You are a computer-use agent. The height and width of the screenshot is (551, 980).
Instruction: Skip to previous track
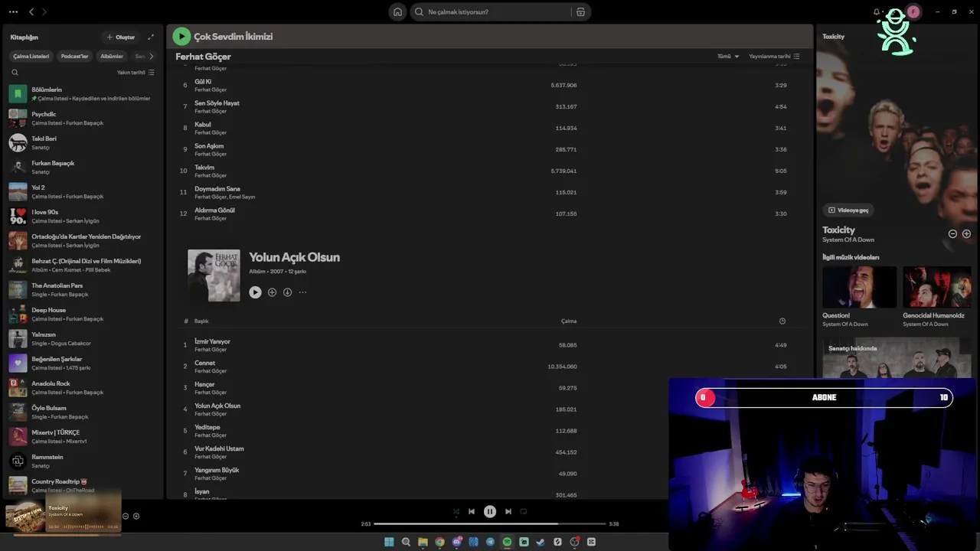pyautogui.click(x=472, y=511)
